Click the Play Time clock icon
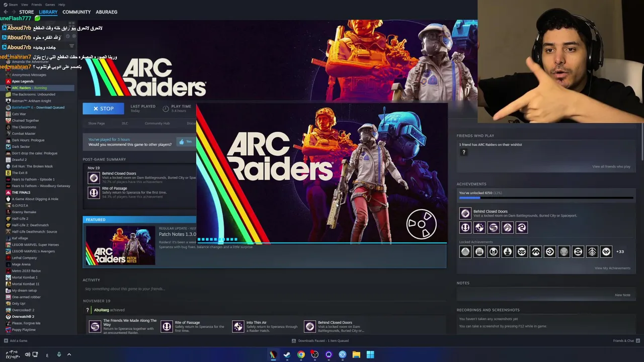Image resolution: width=644 pixels, height=362 pixels. pos(166,108)
